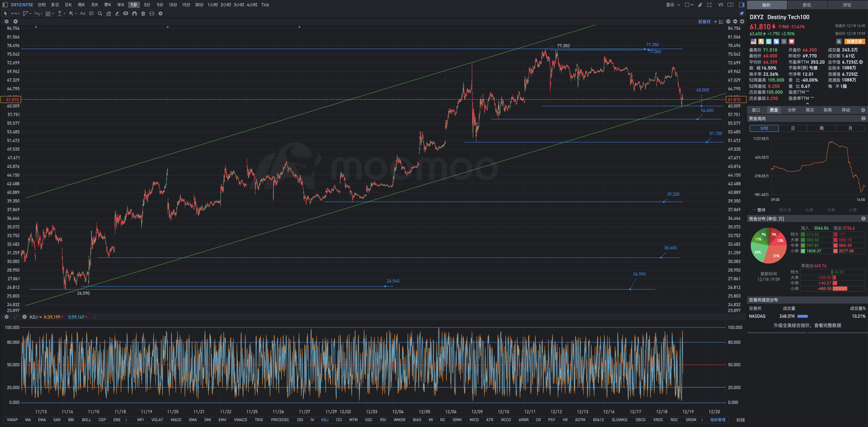Choose the polygon shape drawing tool

click(x=25, y=13)
